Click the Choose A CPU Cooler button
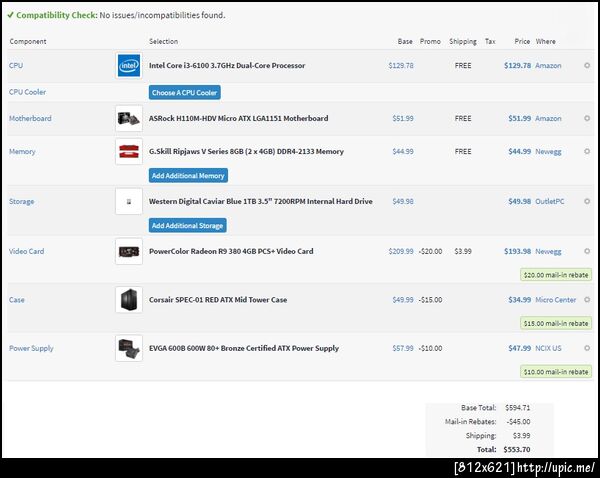The height and width of the screenshot is (478, 600). click(184, 92)
